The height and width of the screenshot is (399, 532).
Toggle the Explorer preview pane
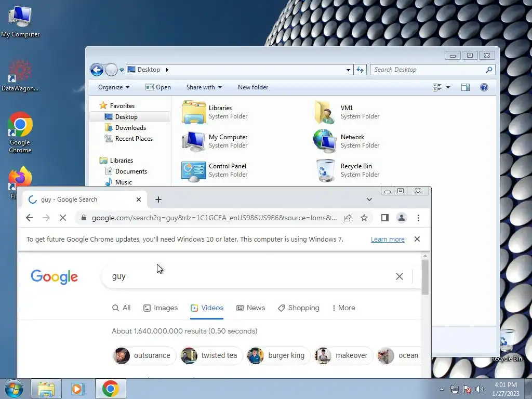[465, 87]
